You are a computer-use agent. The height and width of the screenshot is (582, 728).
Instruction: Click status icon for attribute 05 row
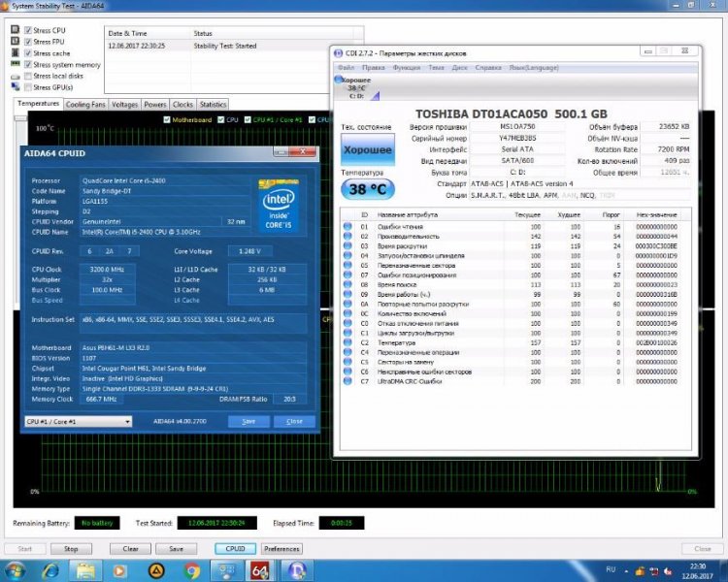347,265
